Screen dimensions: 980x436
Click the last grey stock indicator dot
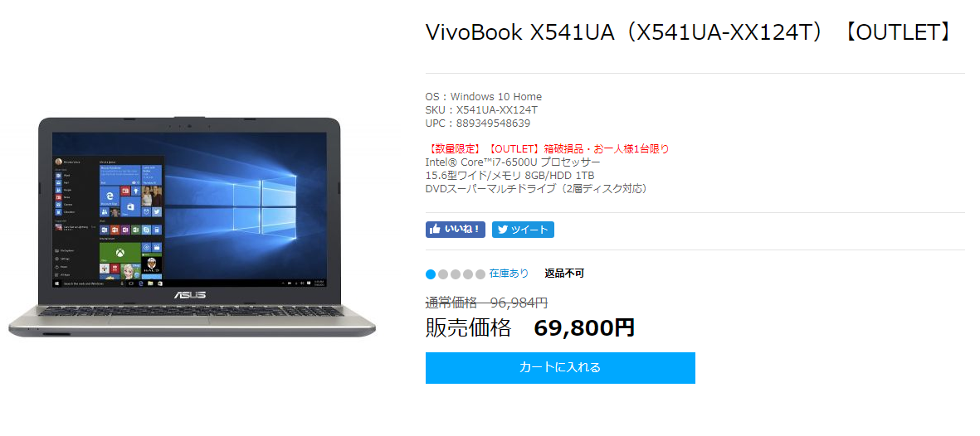tap(480, 274)
